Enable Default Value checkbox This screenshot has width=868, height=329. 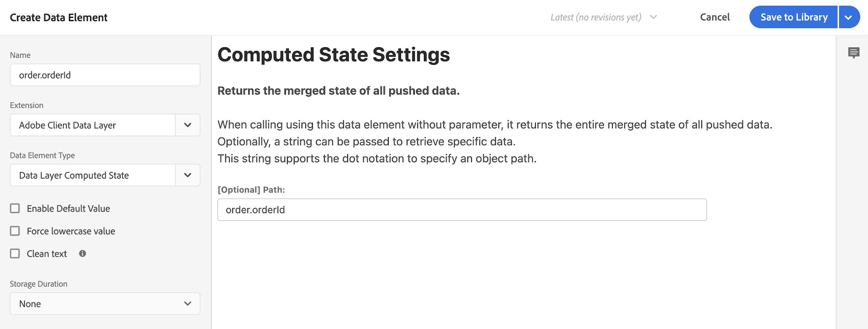[x=15, y=208]
